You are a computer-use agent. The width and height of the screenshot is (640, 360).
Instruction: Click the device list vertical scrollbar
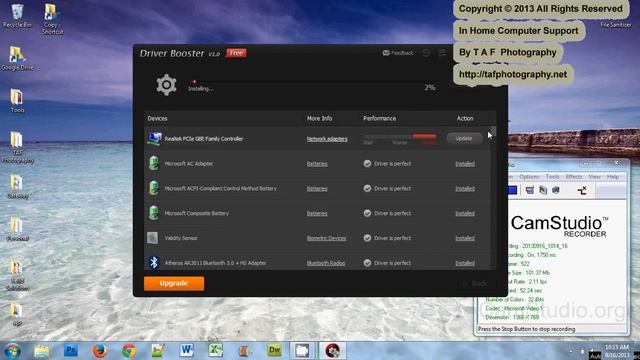tap(493, 198)
